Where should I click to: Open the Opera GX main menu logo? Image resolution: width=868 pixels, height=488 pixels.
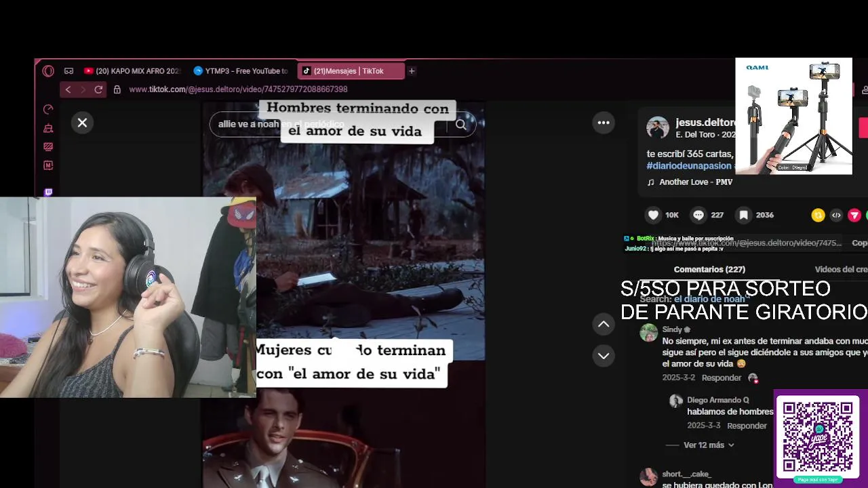click(48, 71)
